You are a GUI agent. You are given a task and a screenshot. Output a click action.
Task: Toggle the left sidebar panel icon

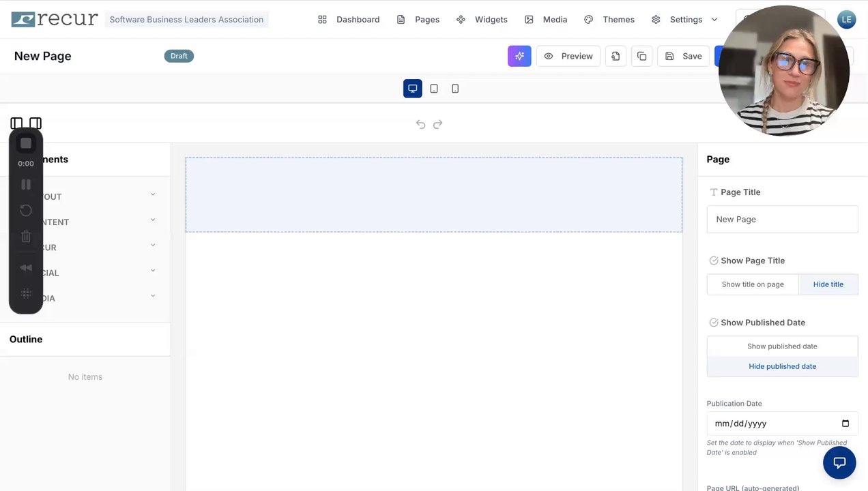pos(16,123)
